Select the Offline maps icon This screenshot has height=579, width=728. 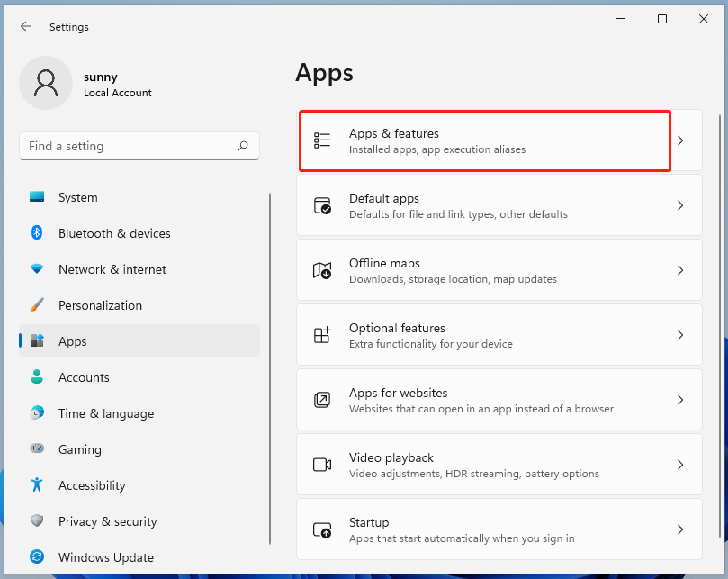[x=322, y=270]
